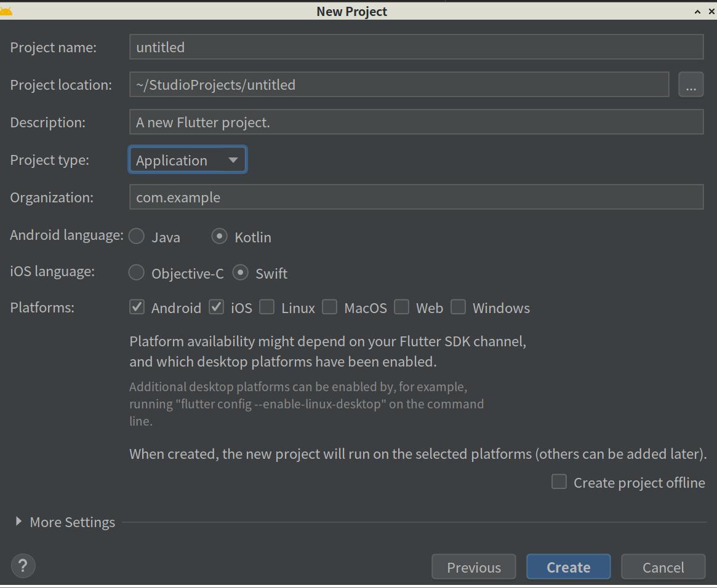Check the MacOS platform option
This screenshot has height=588, width=717.
[330, 307]
